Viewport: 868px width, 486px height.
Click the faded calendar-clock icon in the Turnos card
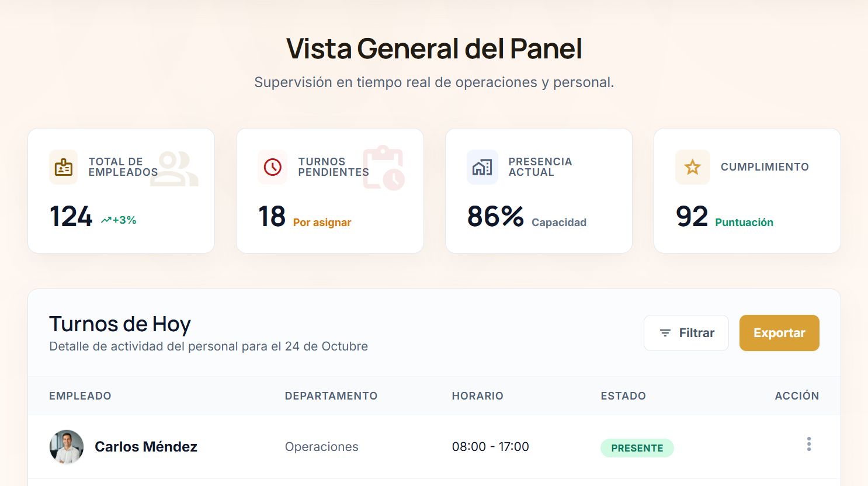pyautogui.click(x=384, y=168)
